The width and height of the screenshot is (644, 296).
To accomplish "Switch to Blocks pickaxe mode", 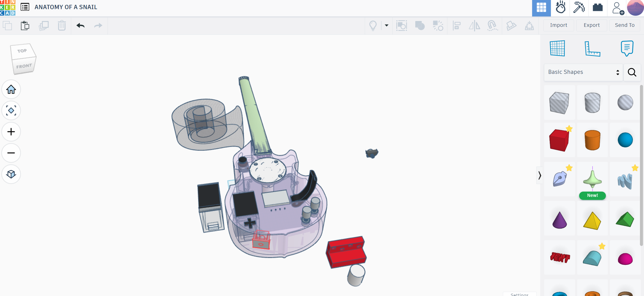I will (579, 8).
